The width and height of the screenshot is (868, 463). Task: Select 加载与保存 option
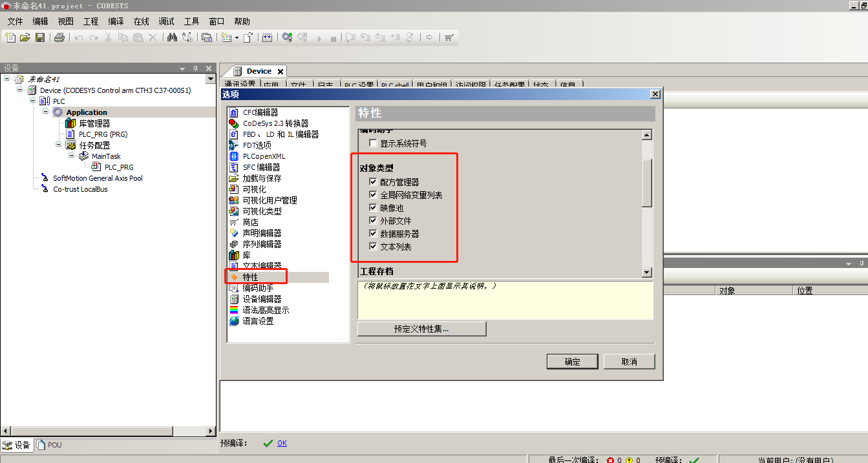point(262,178)
